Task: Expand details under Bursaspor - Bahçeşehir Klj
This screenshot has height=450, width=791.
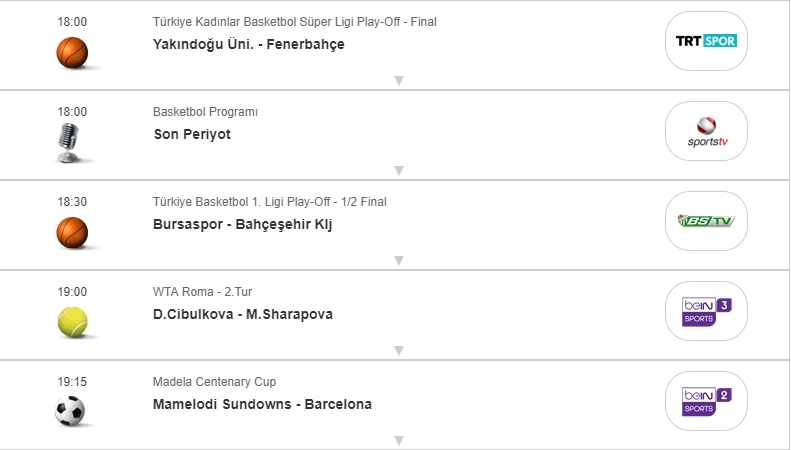Action: click(x=398, y=260)
